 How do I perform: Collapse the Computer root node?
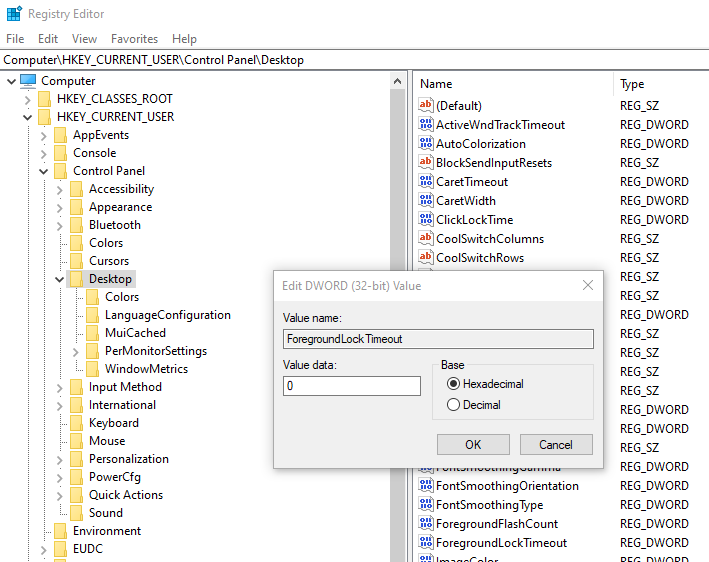pyautogui.click(x=12, y=81)
